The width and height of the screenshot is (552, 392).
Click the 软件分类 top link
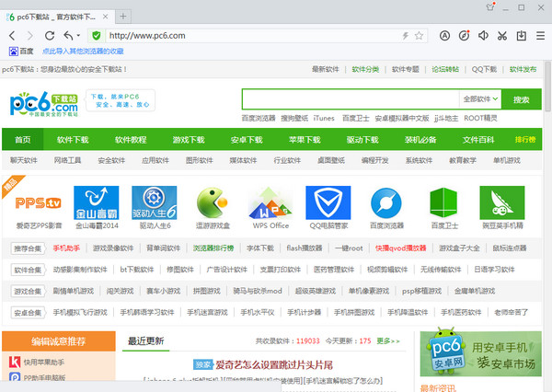tap(365, 69)
